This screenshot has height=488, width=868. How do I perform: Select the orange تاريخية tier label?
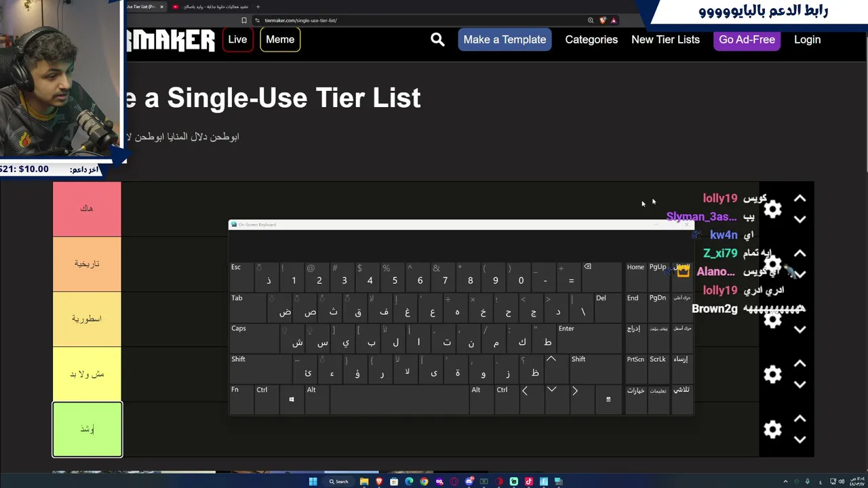click(x=87, y=264)
